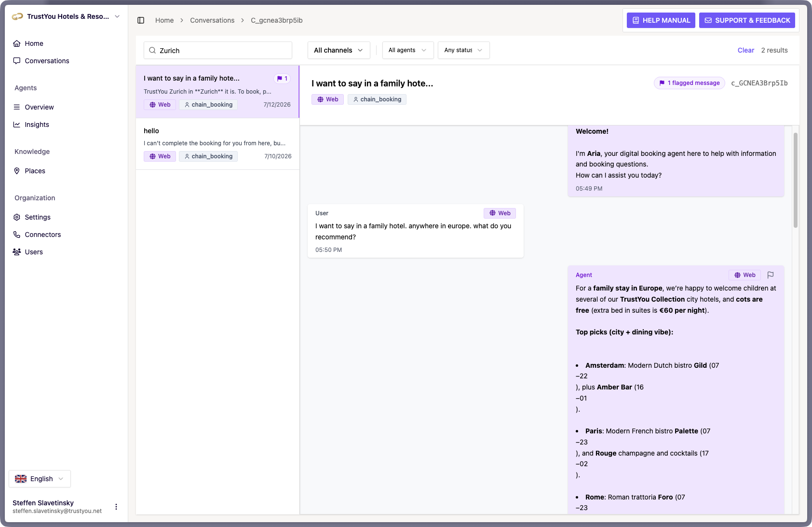Click the search magnifier icon
This screenshot has height=527, width=812.
point(152,50)
